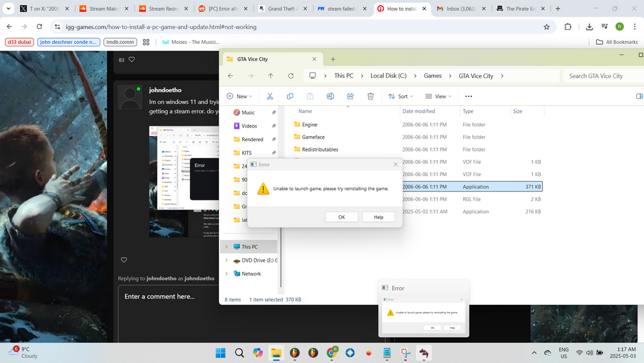644x363 pixels.
Task: Click the johndoetho username link
Action: coord(165,90)
